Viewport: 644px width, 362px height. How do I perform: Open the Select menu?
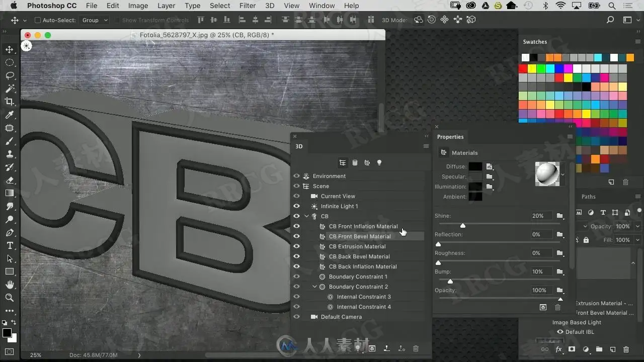coord(220,6)
